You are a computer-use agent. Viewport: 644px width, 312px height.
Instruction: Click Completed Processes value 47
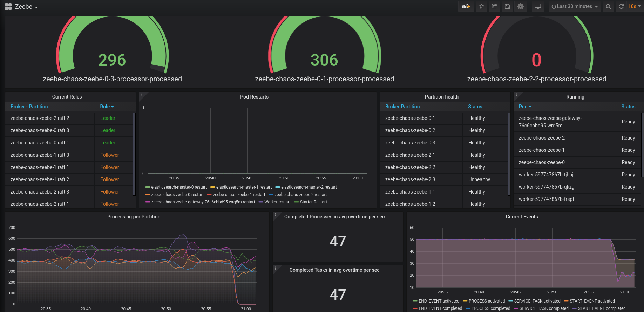[x=338, y=241]
